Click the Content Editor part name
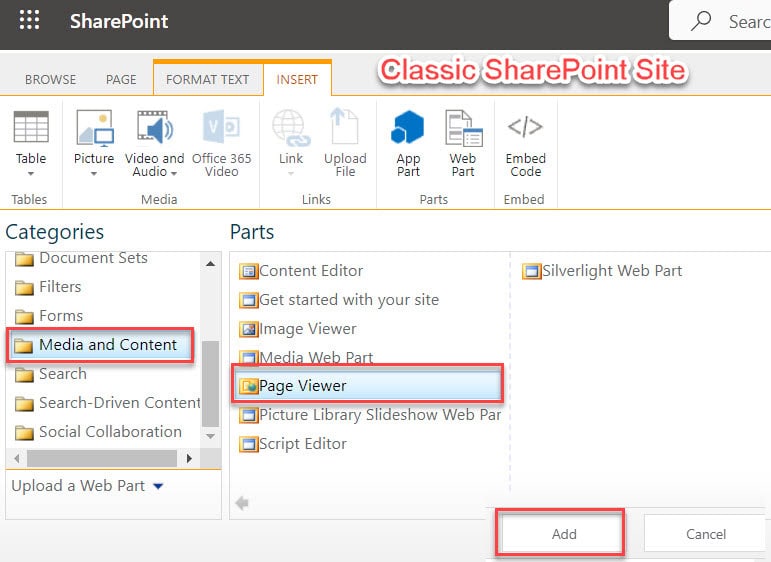This screenshot has height=562, width=771. point(311,271)
